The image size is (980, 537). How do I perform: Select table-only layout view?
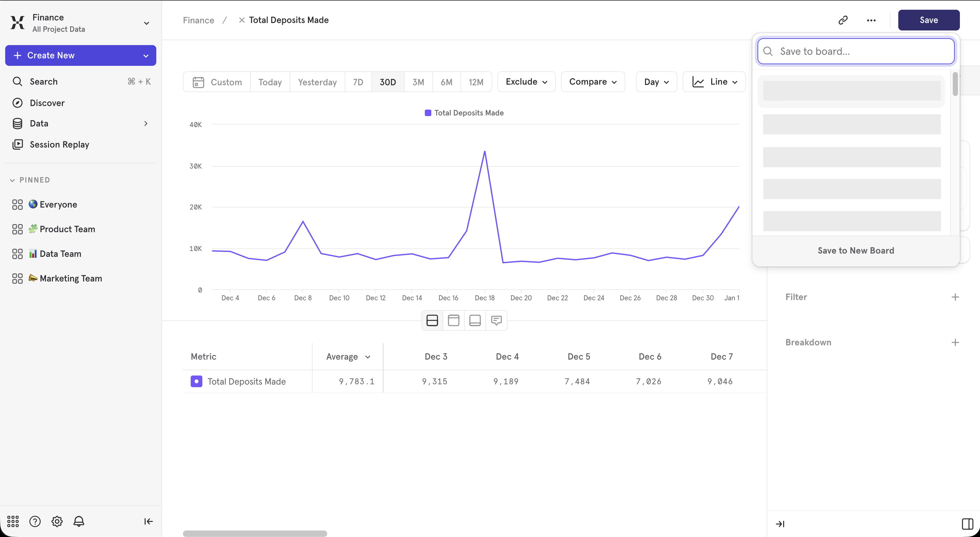[475, 320]
